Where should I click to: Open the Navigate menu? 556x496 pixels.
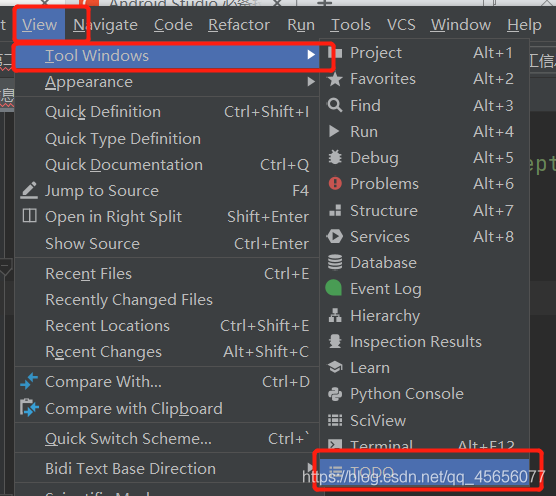click(105, 25)
